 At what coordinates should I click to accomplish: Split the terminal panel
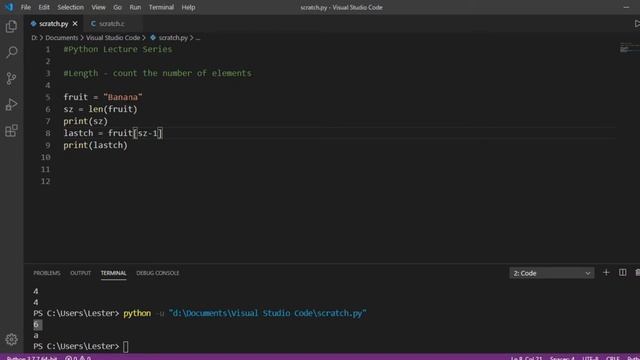tap(622, 272)
